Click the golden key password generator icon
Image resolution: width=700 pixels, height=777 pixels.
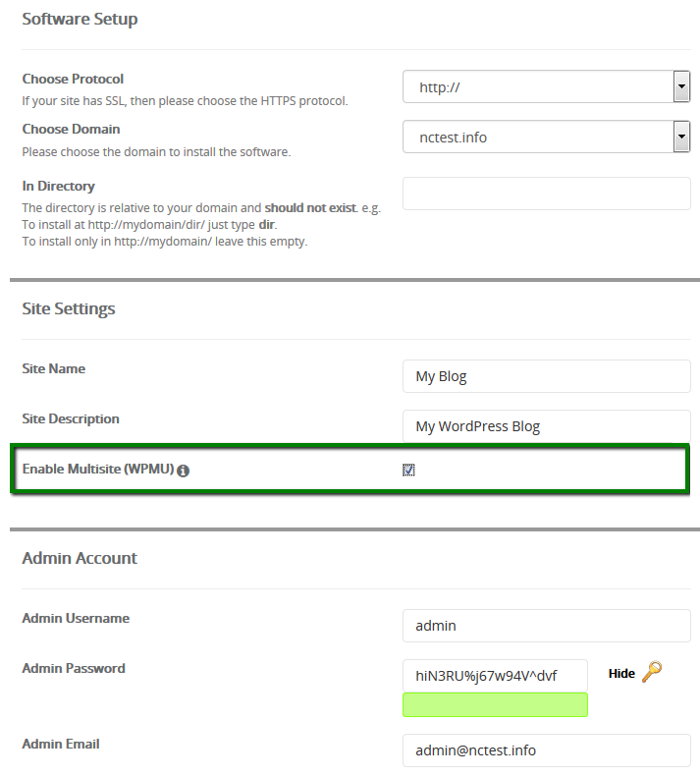652,673
